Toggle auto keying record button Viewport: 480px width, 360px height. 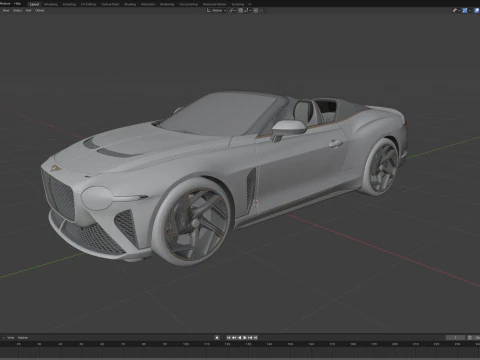click(217, 338)
